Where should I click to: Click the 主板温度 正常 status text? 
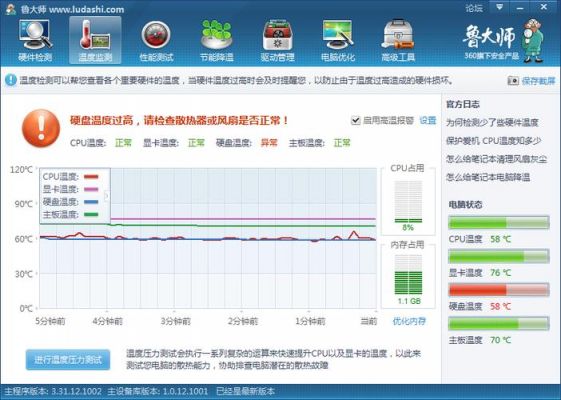pyautogui.click(x=342, y=143)
